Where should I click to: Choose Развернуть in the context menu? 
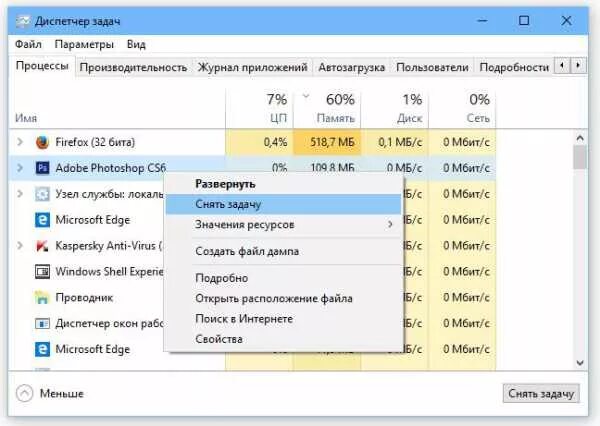pyautogui.click(x=283, y=184)
